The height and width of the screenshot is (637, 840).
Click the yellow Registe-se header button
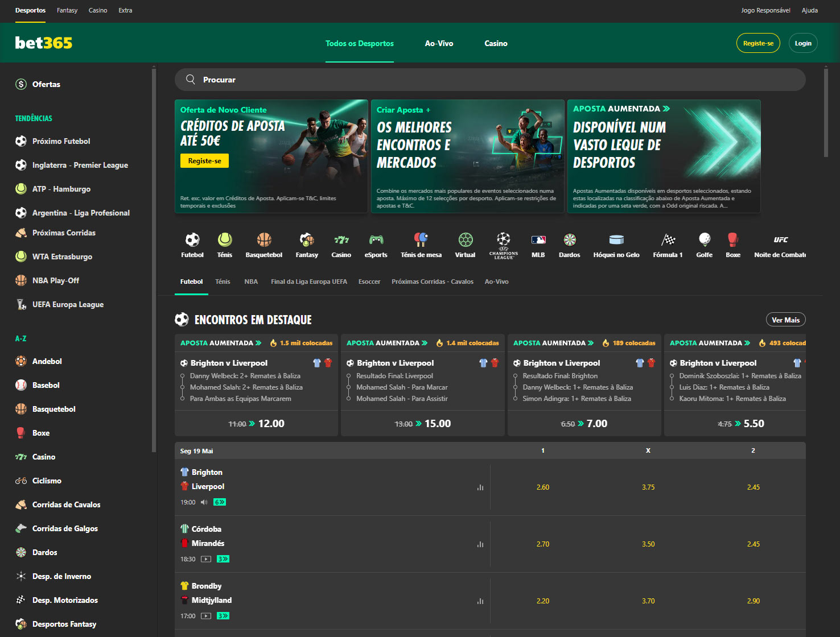[x=758, y=43]
